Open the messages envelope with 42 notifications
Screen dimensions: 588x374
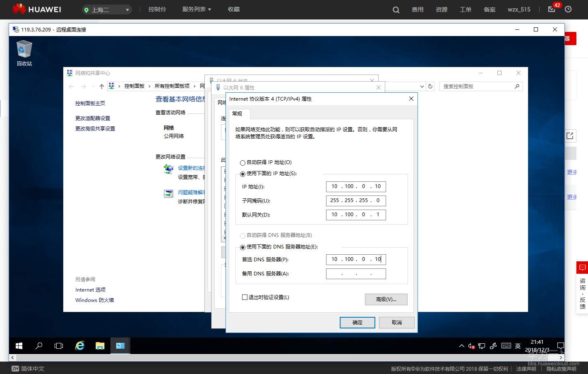coord(552,9)
